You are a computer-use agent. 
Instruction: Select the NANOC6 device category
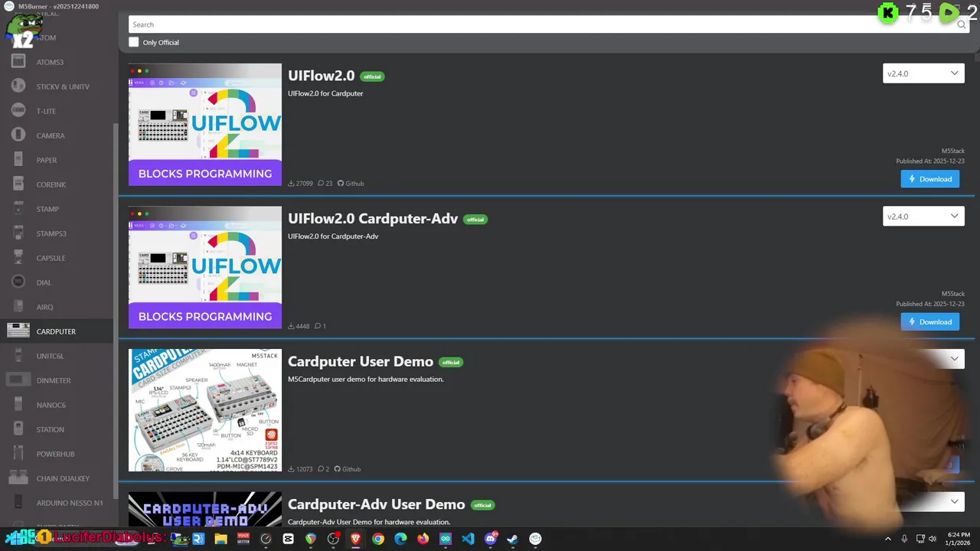coord(57,405)
